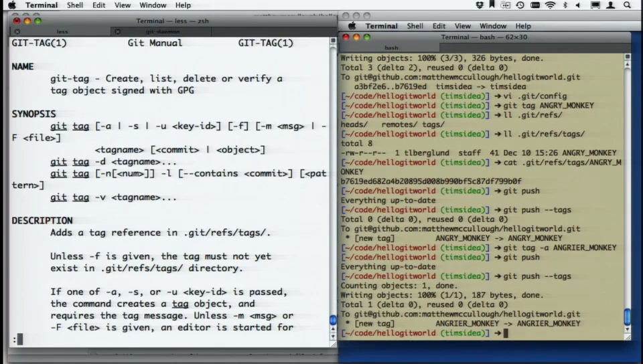Open the Time Machine status icon
The height and width of the screenshot is (364, 643).
pyautogui.click(x=520, y=5)
